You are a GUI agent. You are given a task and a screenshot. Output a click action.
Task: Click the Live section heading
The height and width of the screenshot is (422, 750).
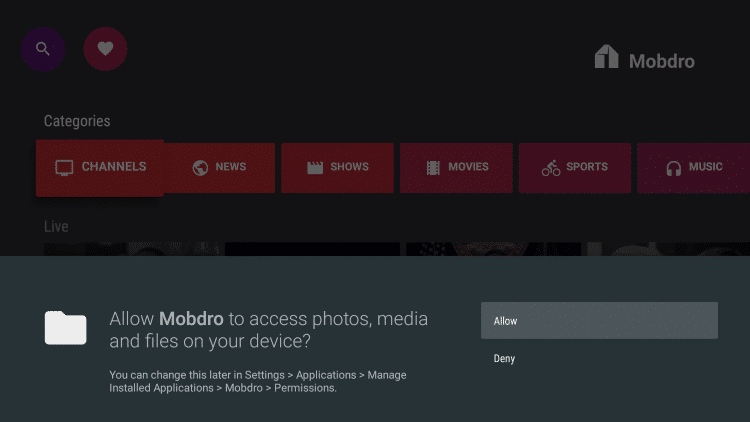pos(56,226)
